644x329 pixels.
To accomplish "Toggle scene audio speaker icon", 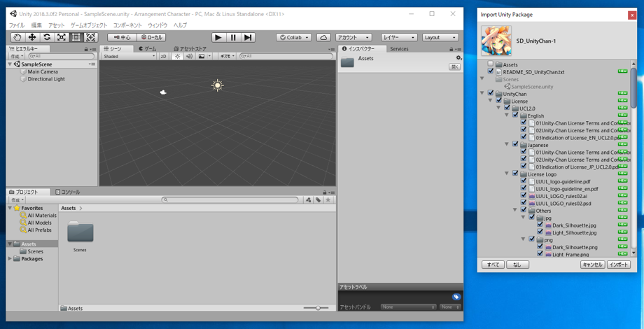I will 188,56.
